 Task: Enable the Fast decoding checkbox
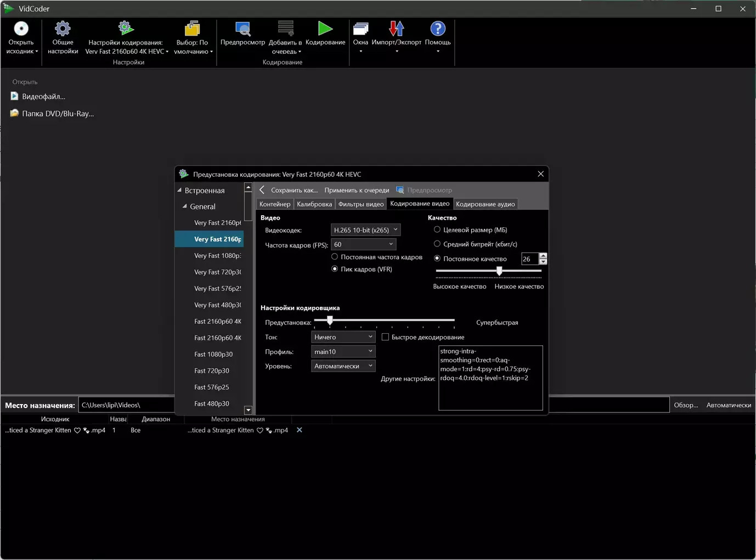385,337
